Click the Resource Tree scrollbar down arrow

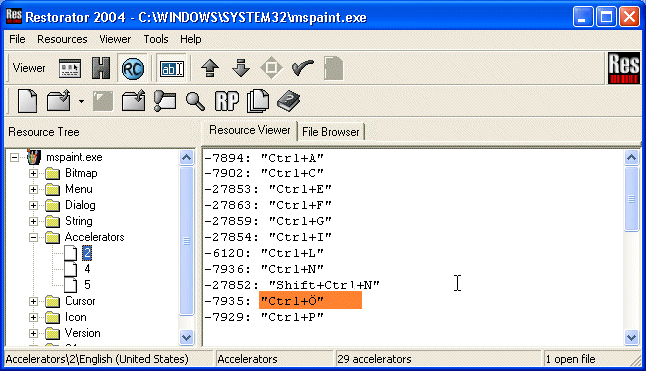(x=187, y=338)
